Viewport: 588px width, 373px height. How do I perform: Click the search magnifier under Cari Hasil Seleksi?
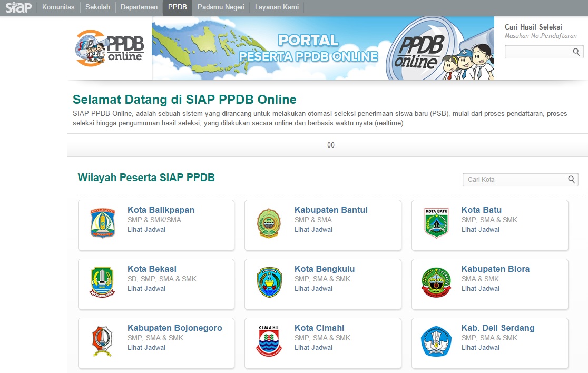576,52
